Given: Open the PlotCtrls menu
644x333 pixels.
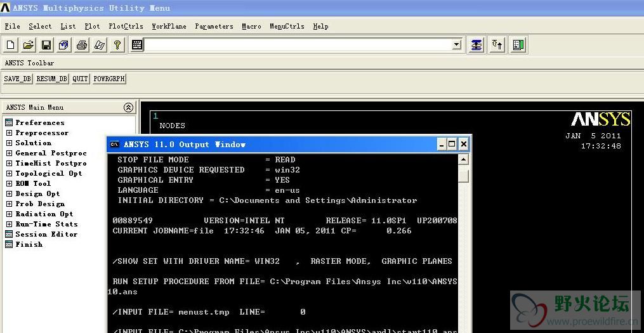Looking at the screenshot, I should point(126,26).
